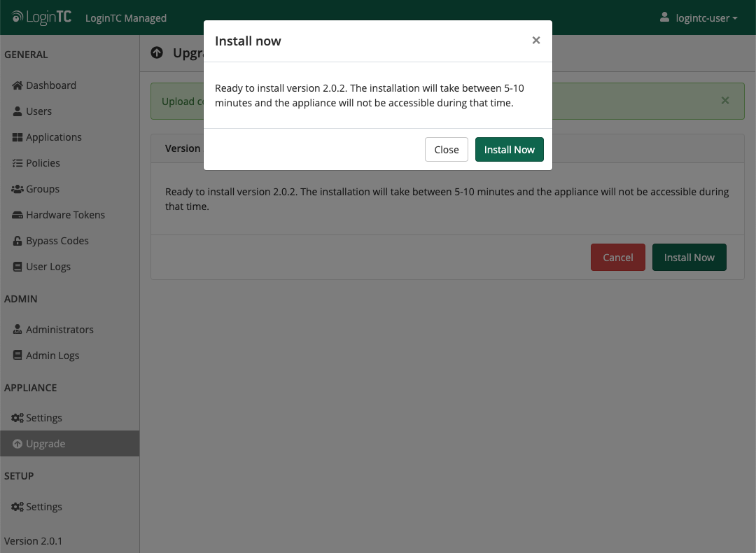Click the User Logs book icon
756x553 pixels.
click(17, 267)
